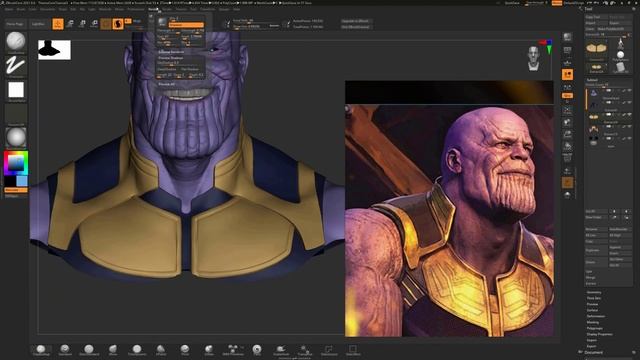640x360 pixels.
Task: Select the SelectLasso brush
Action: (329, 349)
